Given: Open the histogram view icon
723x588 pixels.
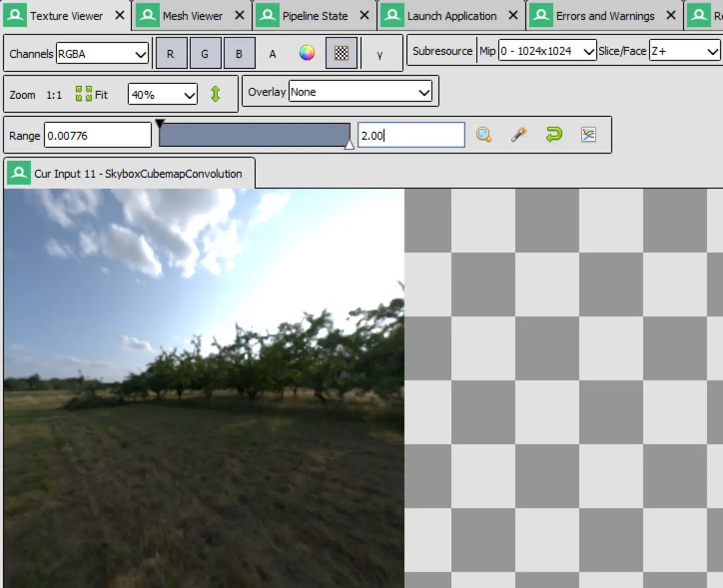Looking at the screenshot, I should click(588, 135).
